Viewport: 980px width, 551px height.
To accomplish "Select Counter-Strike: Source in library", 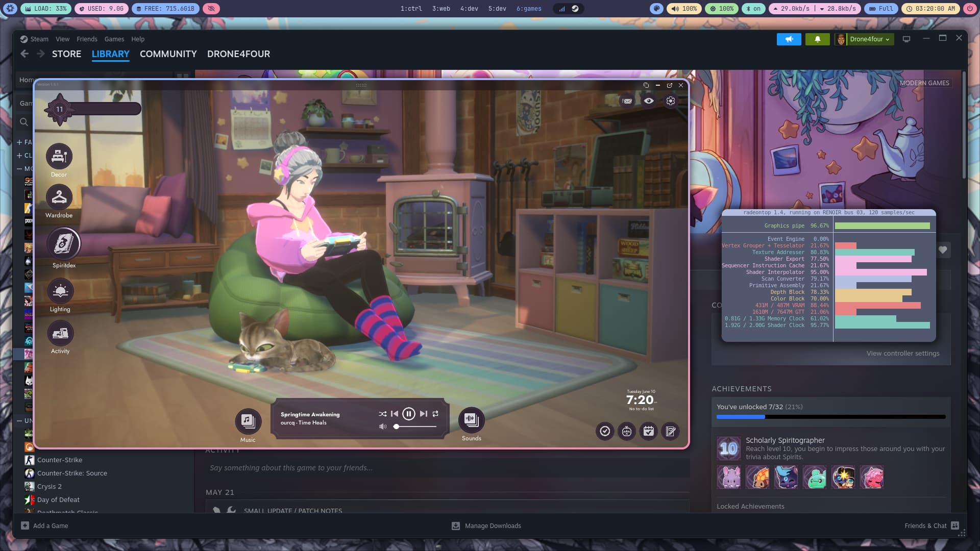I will [72, 473].
